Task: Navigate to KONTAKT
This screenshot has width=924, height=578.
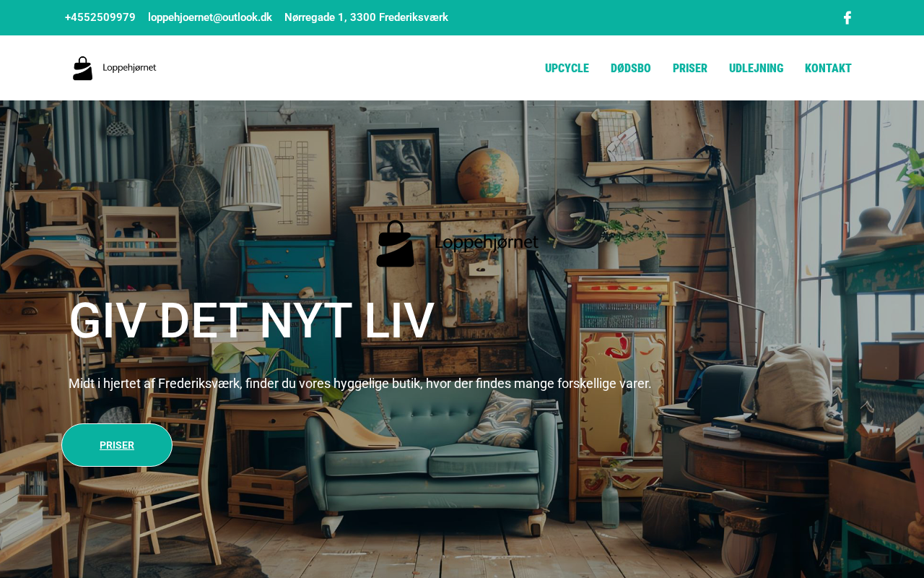Action: point(828,68)
